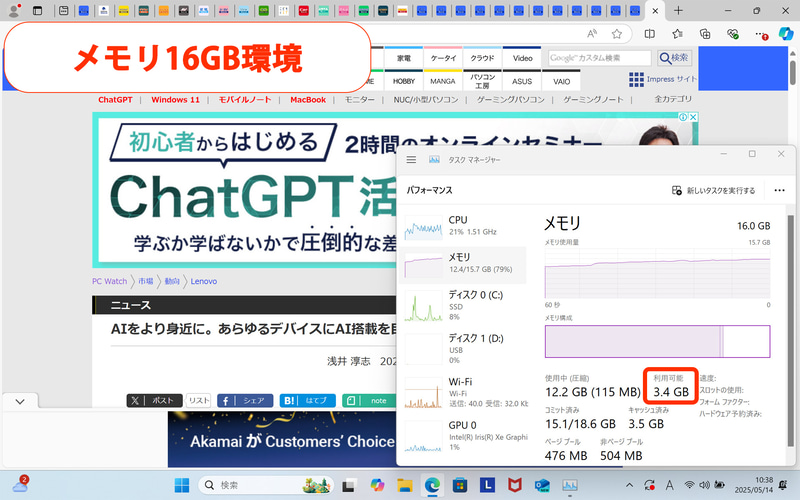Click the Akamai Customers' Choice banner ad
The image size is (800, 500).
282,440
